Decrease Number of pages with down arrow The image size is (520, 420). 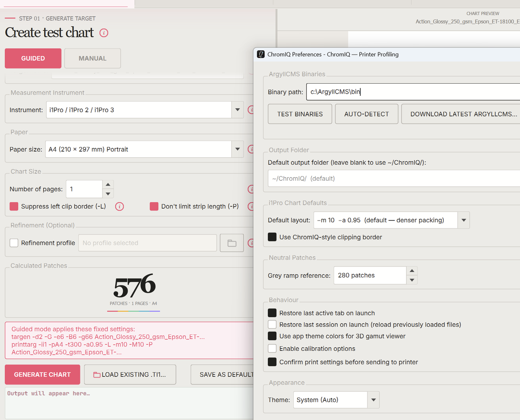click(108, 194)
